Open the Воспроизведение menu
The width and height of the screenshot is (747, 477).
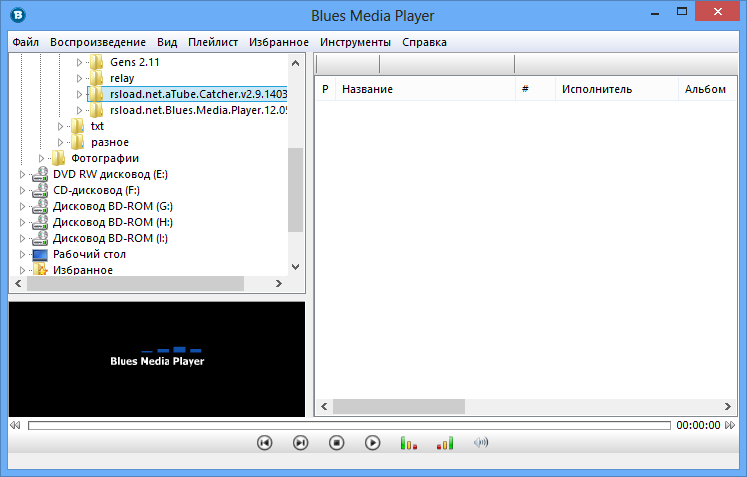click(x=98, y=42)
